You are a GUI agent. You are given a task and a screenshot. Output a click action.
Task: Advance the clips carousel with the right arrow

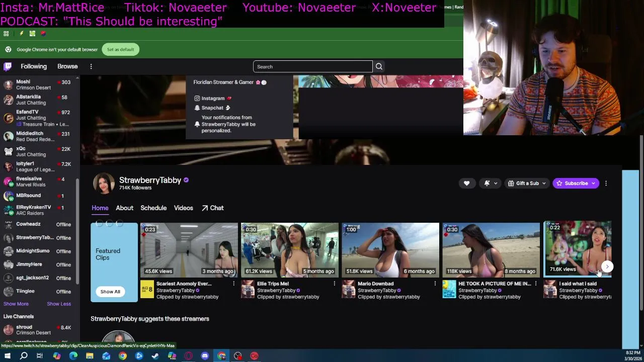607,267
